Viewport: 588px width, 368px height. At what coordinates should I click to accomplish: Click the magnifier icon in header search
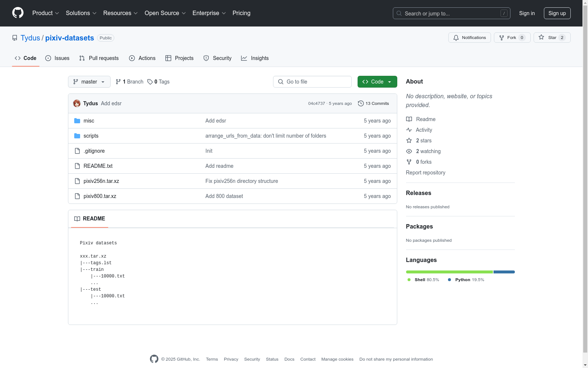pos(399,13)
